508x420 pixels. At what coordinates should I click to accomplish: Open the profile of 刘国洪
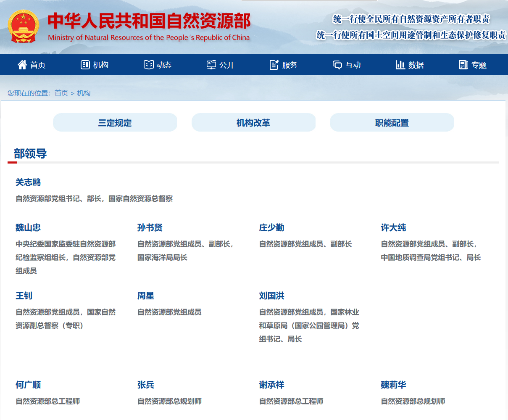[x=272, y=296]
